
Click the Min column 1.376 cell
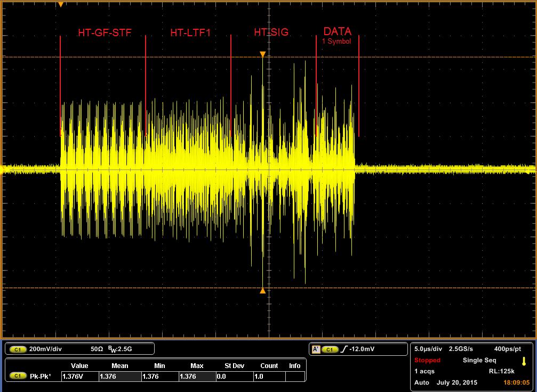160,376
